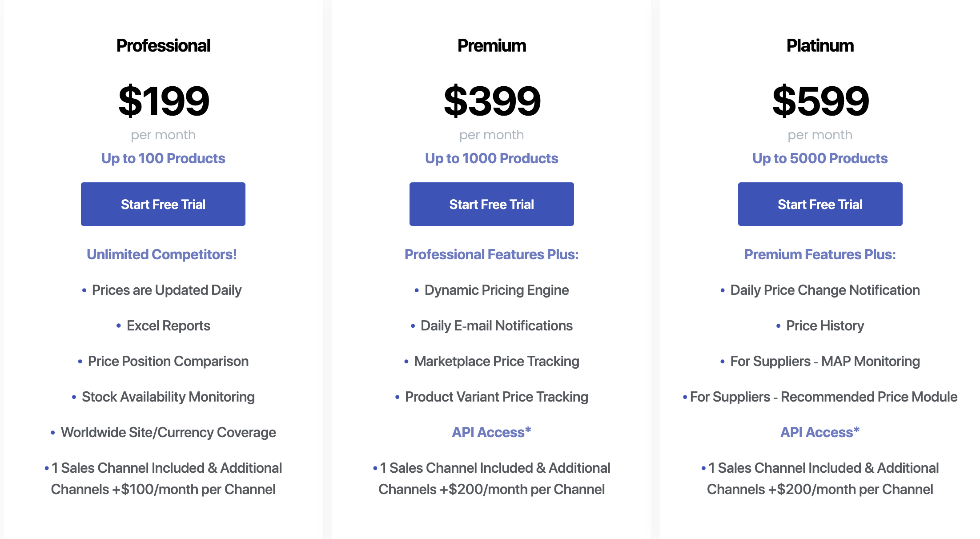Click the $599 price figure
980x539 pixels.
pyautogui.click(x=821, y=101)
